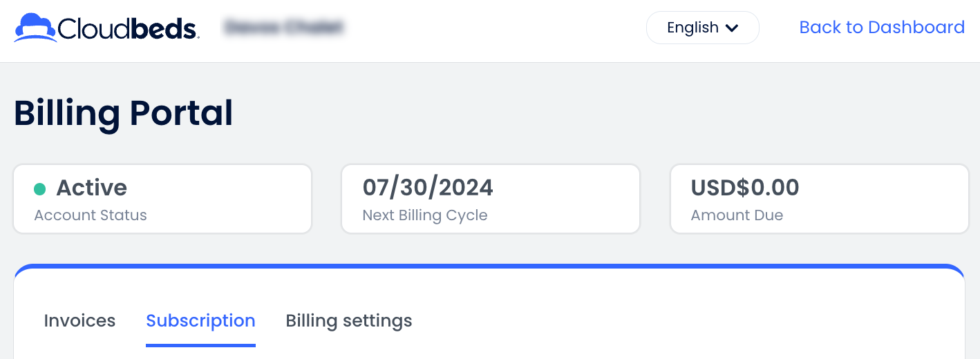Click the Cloudbeds wordmark text
The width and height of the screenshot is (980, 359).
pos(129,28)
